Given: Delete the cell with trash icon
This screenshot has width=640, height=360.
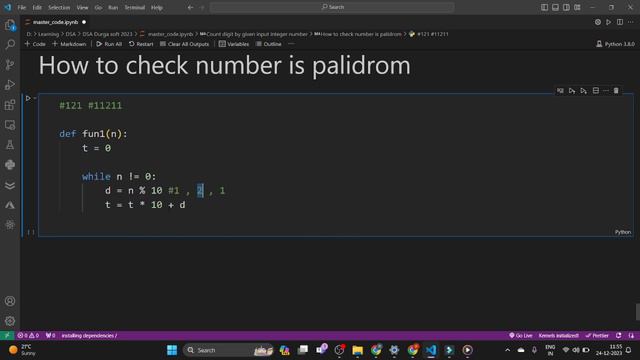Looking at the screenshot, I should [x=616, y=91].
